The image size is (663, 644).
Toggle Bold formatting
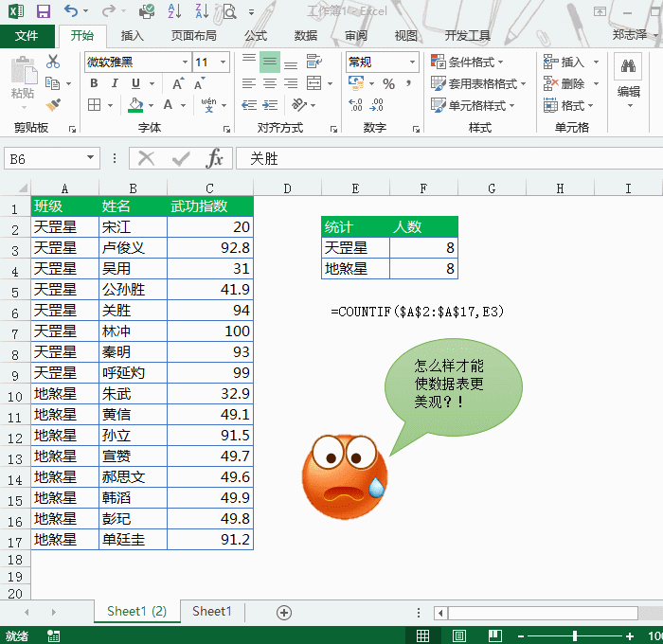click(94, 83)
